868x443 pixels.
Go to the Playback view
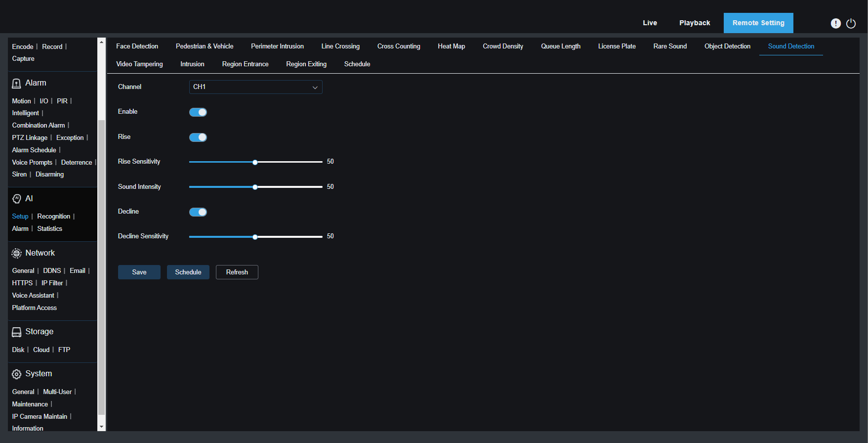[694, 23]
